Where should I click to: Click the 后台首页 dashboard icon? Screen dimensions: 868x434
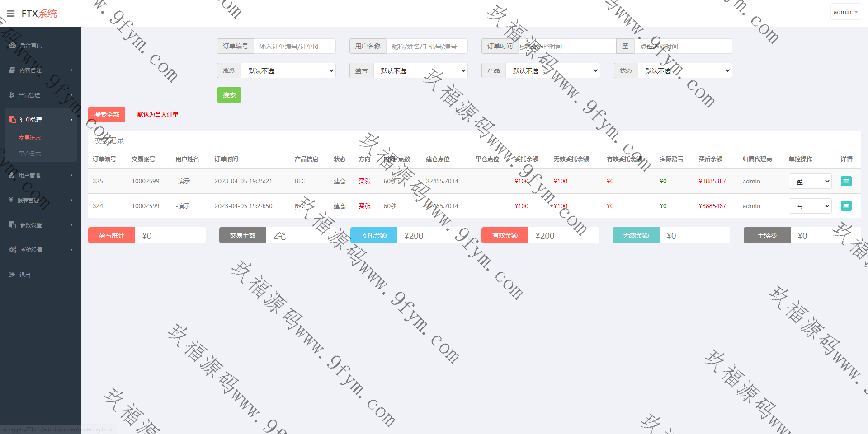(x=12, y=45)
